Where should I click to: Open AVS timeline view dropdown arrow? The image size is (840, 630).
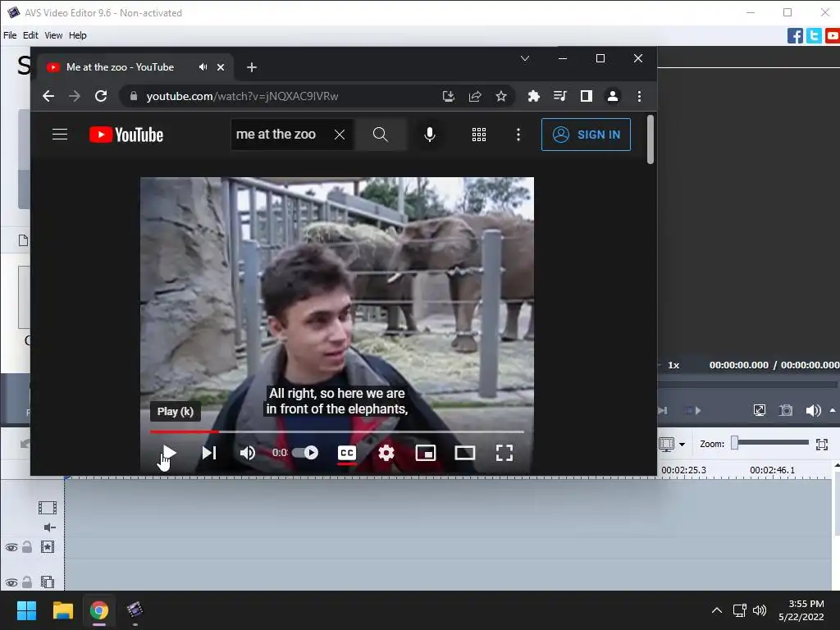point(682,444)
